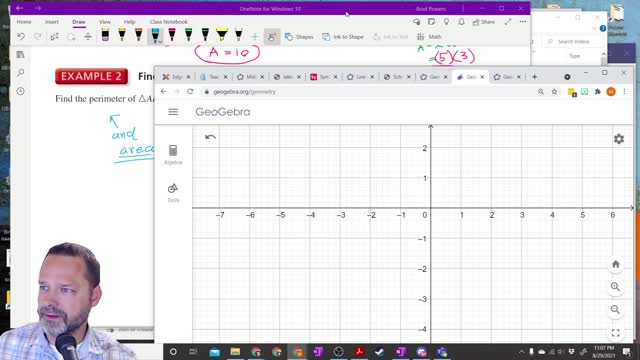Undo in OneNote toolbar
Screen dimensions: 640x360
pyautogui.click(x=21, y=37)
